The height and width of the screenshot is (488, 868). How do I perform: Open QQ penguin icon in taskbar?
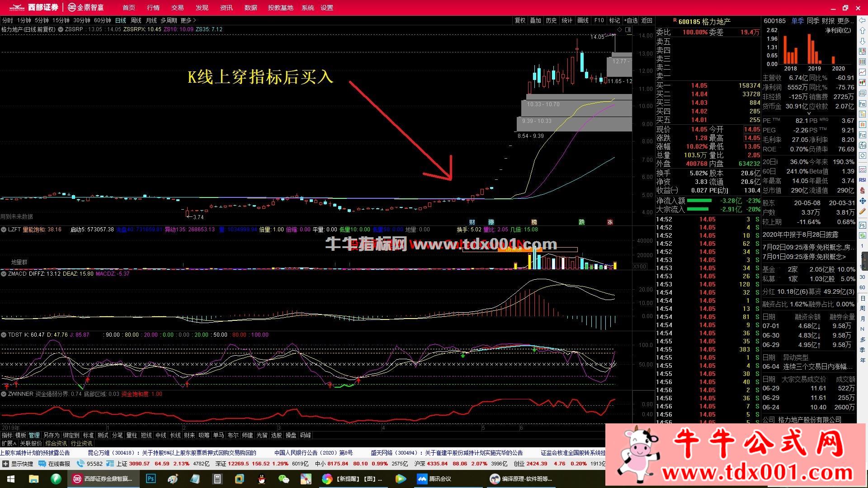click(261, 479)
